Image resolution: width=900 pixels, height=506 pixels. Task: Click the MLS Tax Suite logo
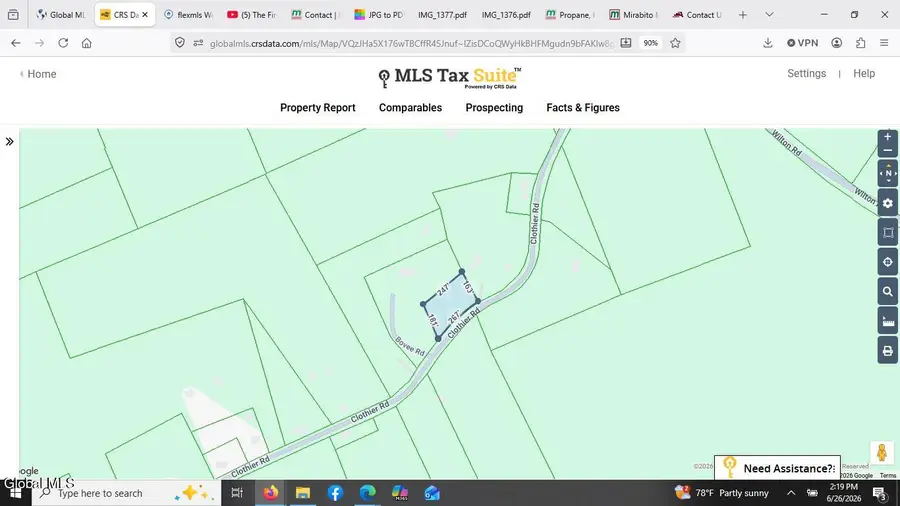(450, 77)
